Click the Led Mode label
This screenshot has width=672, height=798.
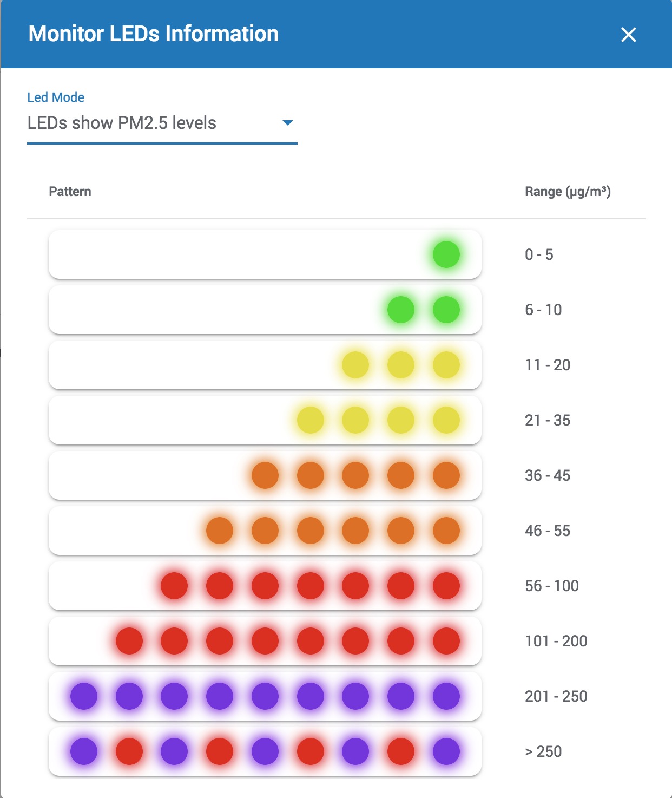(x=56, y=97)
